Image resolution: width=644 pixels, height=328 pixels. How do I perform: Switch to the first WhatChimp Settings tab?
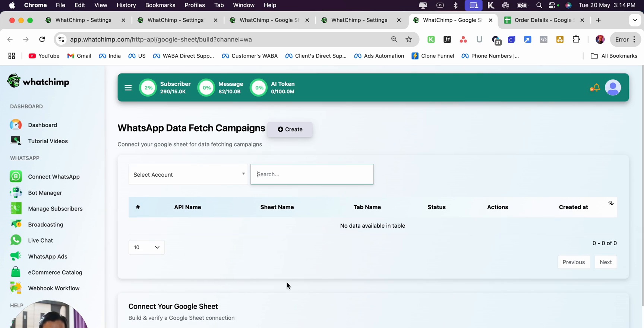[83, 20]
